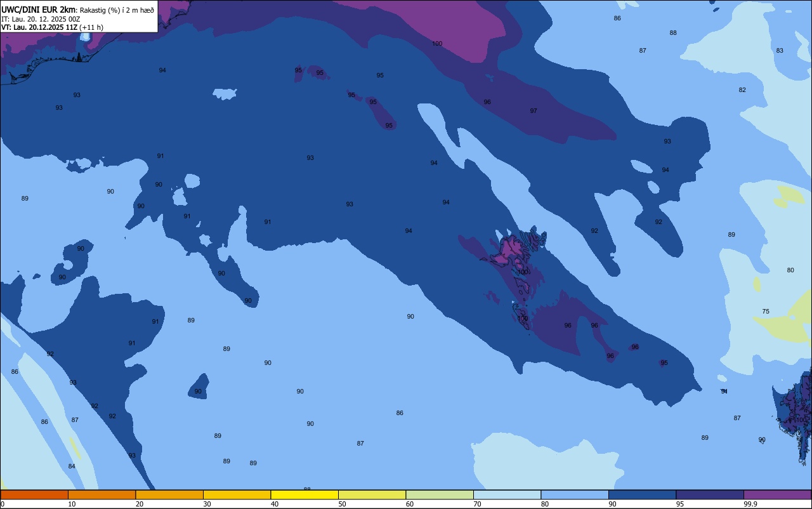
Task: Click the '75' humidity value on the map
Action: click(x=766, y=312)
